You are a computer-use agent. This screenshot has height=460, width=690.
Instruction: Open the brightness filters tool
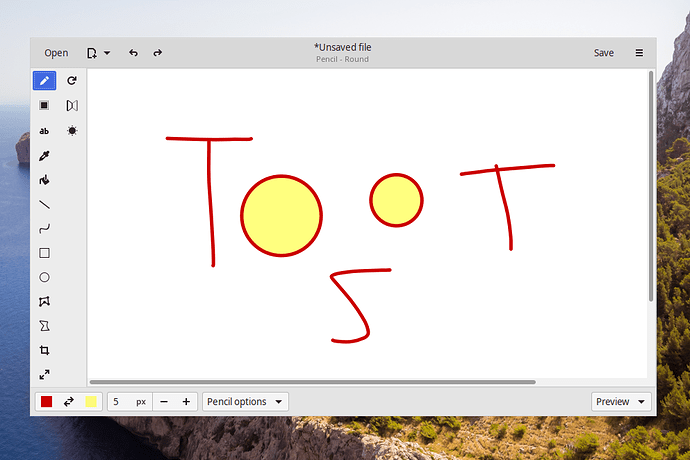click(72, 131)
